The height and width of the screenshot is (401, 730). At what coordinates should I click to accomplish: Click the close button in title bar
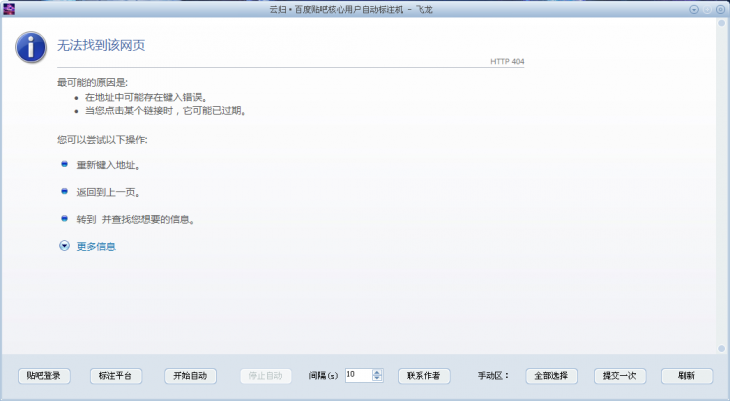(x=720, y=9)
